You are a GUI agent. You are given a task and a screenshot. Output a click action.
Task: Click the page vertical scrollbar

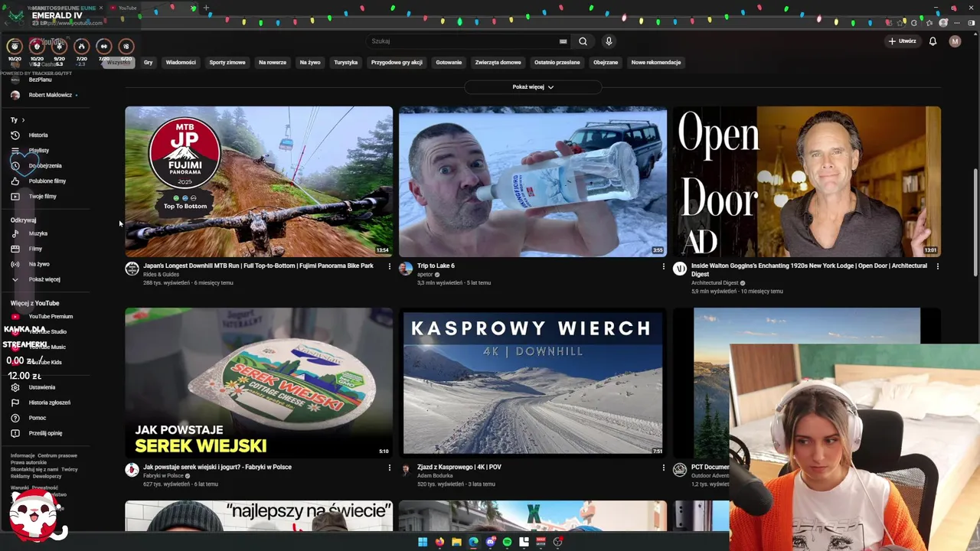click(x=975, y=222)
